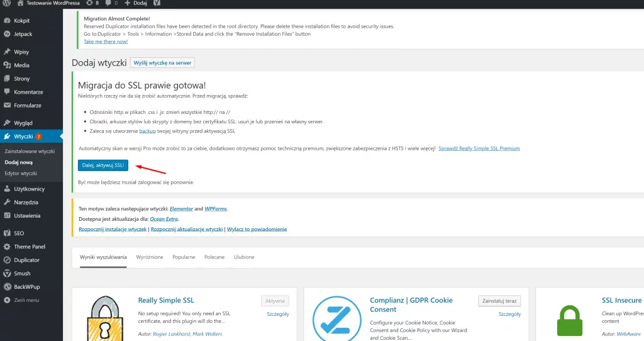Viewport: 644px width, 341px height.
Task: Open Szczegóły link for Really Simple SSL
Action: click(x=278, y=314)
